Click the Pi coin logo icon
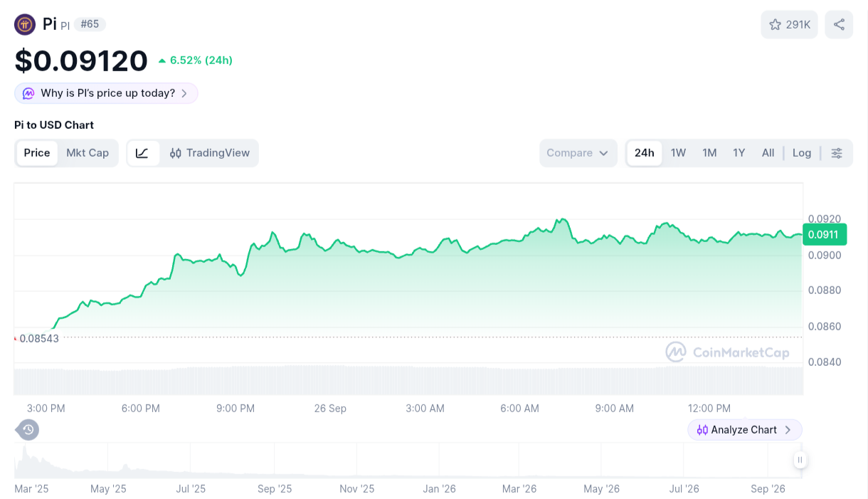The height and width of the screenshot is (499, 868). click(x=25, y=25)
